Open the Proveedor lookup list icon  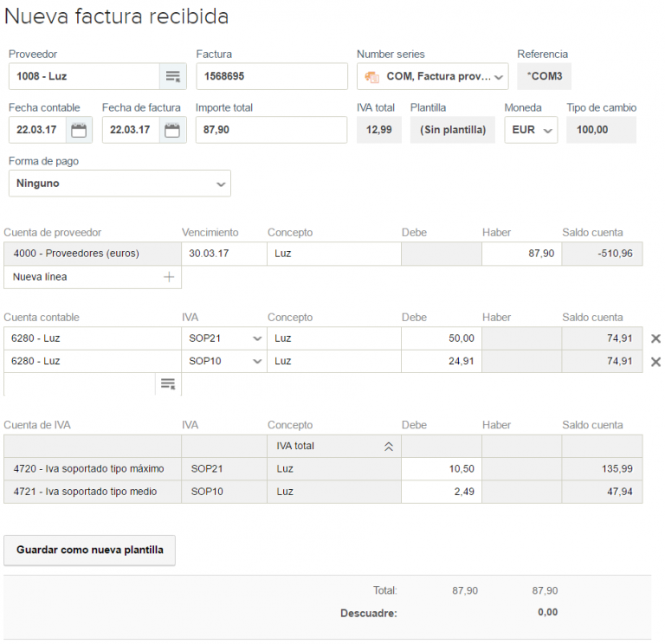pos(172,76)
